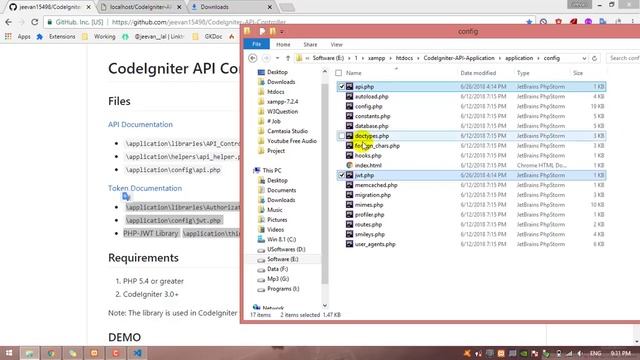
Task: Toggle the select-all checkbox in header
Action: tap(338, 73)
